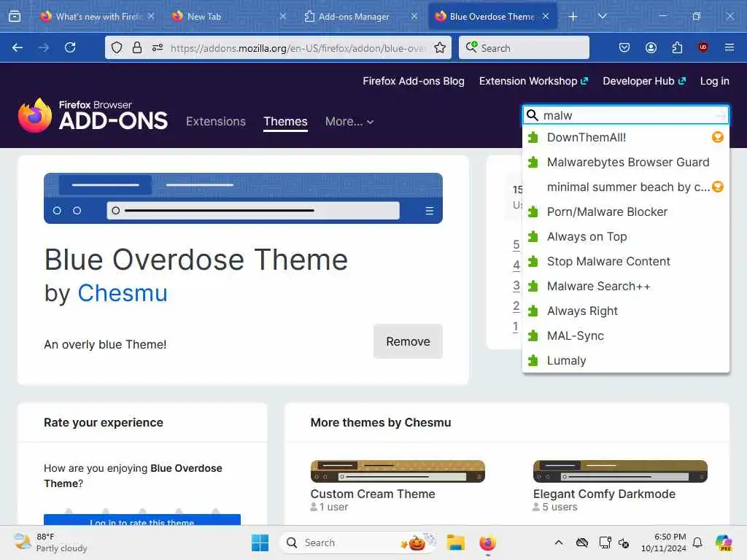
Task: Switch to the Add-ons Manager tab
Action: coord(360,17)
